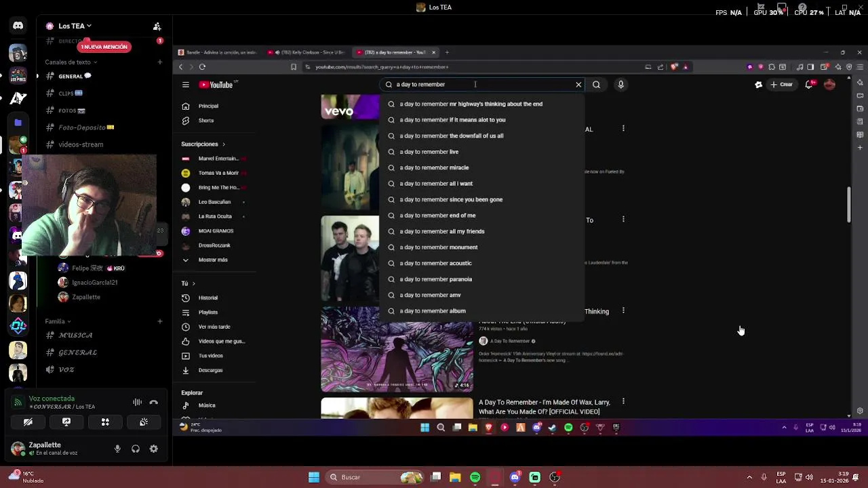Screen dimensions: 868x488
Task: Open options menu for 'I'm Made Of Wax, Larry' video
Action: (623, 401)
